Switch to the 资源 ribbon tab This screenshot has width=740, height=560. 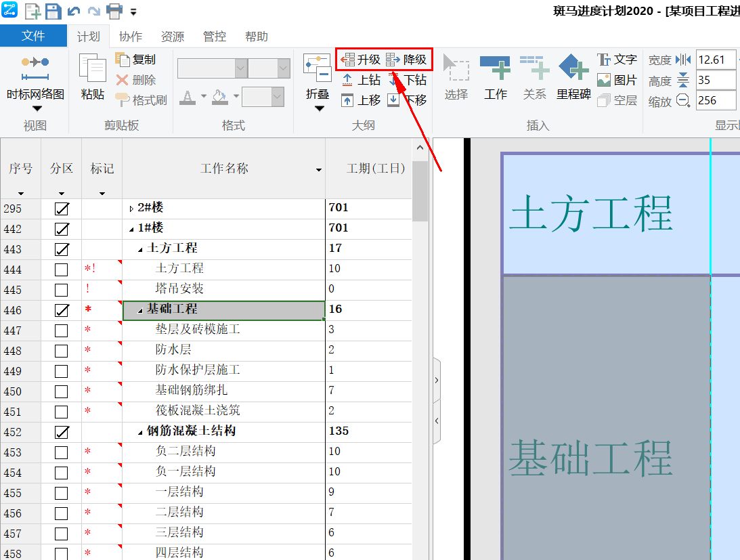click(x=172, y=37)
